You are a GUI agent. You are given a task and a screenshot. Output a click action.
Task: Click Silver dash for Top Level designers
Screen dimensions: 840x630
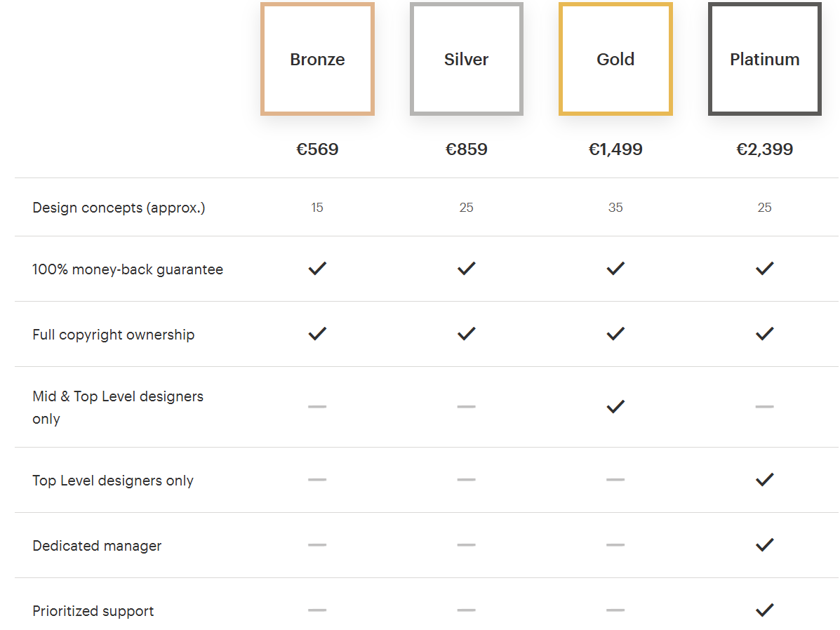click(x=467, y=480)
